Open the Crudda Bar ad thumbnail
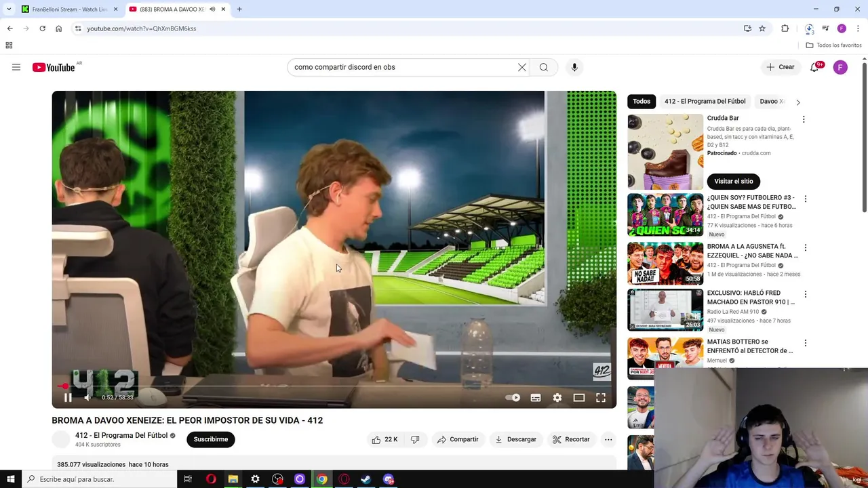This screenshot has width=868, height=488. point(665,152)
